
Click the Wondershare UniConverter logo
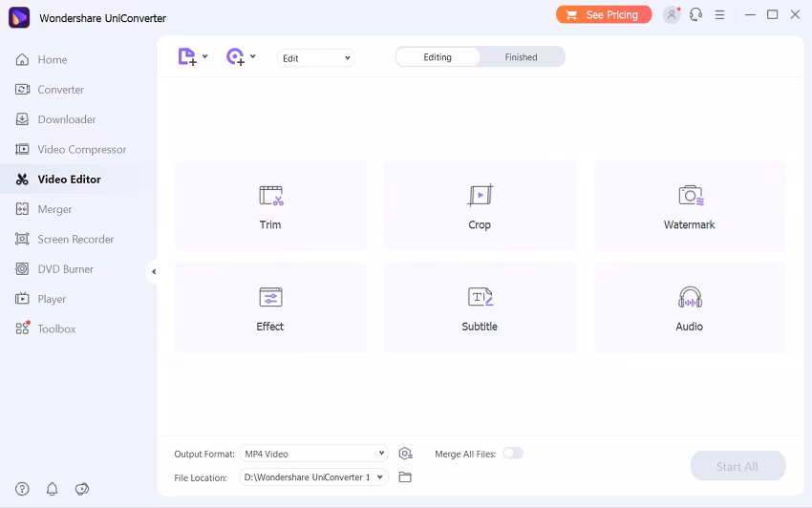(19, 17)
